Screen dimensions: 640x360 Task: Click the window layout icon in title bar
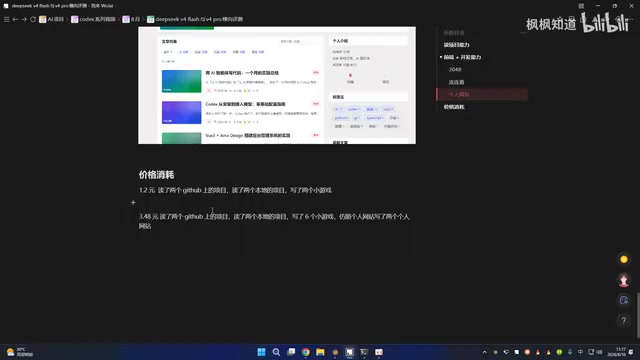click(x=581, y=6)
